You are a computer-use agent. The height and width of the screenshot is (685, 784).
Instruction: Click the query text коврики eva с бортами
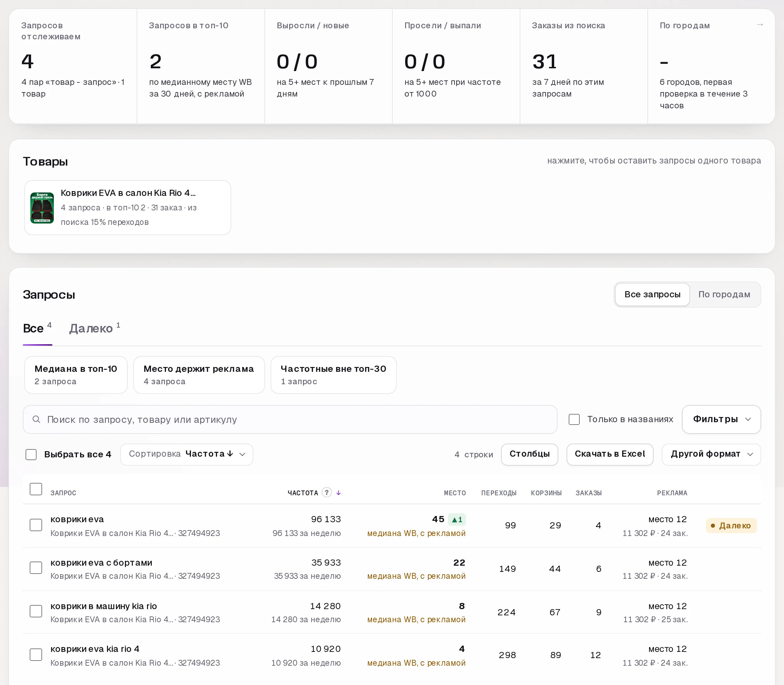coord(101,563)
